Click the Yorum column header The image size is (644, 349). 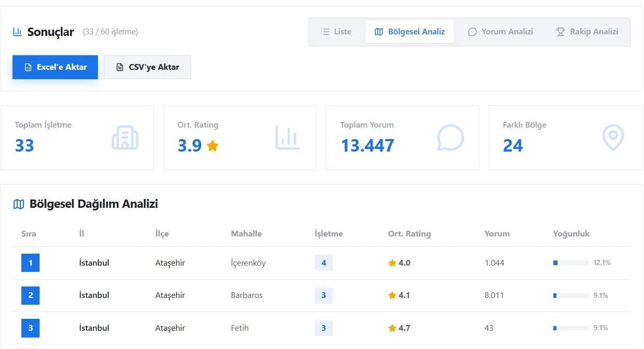(497, 234)
